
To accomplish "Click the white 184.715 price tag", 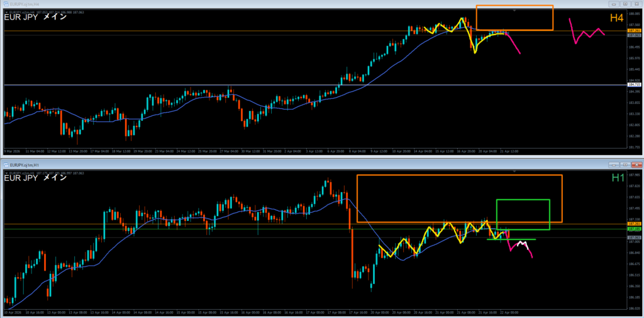I will (x=634, y=85).
